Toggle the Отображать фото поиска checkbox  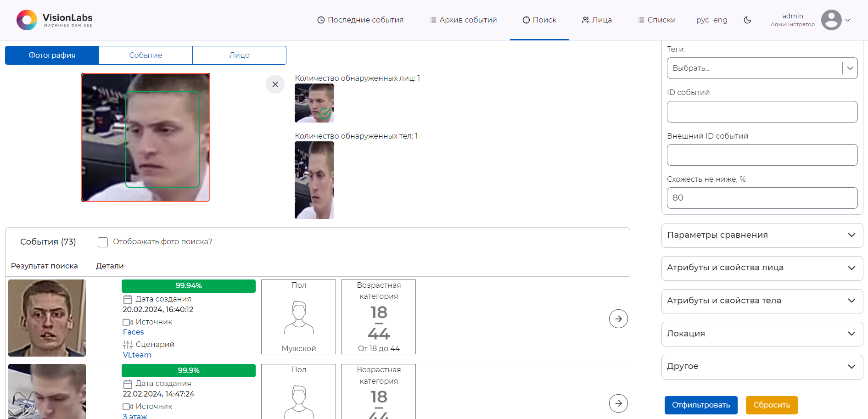pyautogui.click(x=103, y=242)
